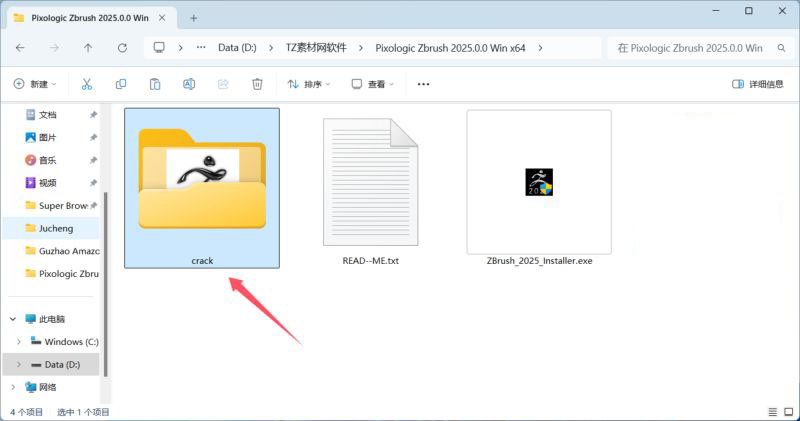Click the Rename icon in toolbar
This screenshot has height=421, width=800.
(x=189, y=84)
